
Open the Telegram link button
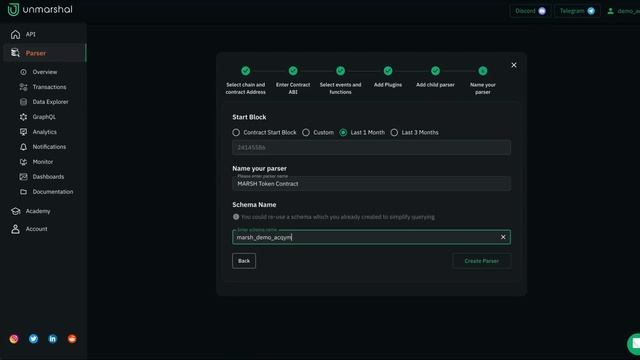pos(577,11)
